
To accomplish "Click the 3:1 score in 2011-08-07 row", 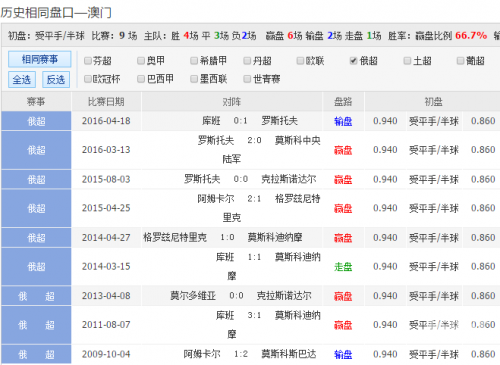I will click(x=254, y=315).
